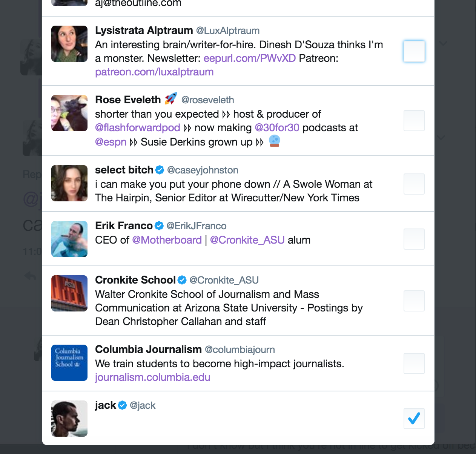This screenshot has width=476, height=454.
Task: Click the verified badge beside Cronkite School
Action: pos(182,280)
